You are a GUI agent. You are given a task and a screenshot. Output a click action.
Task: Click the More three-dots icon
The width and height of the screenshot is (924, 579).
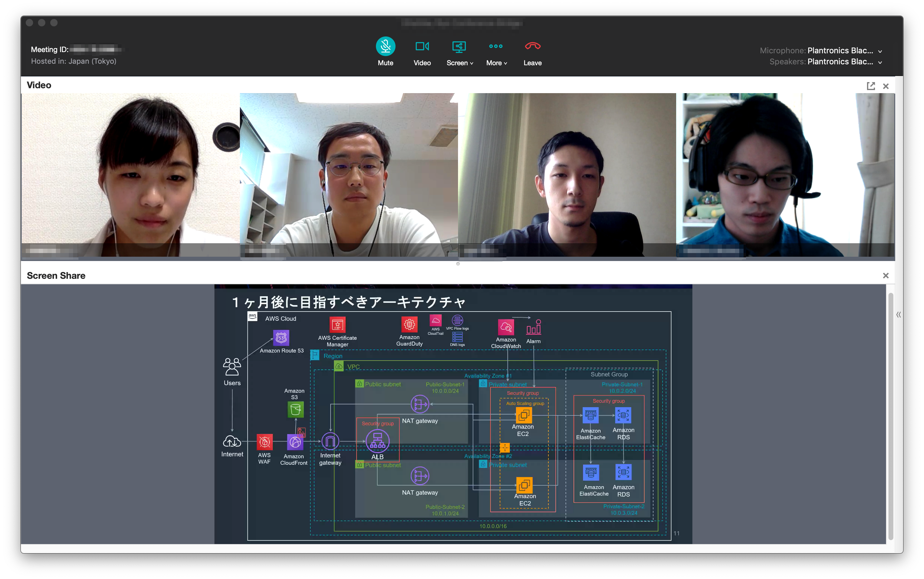(x=495, y=46)
